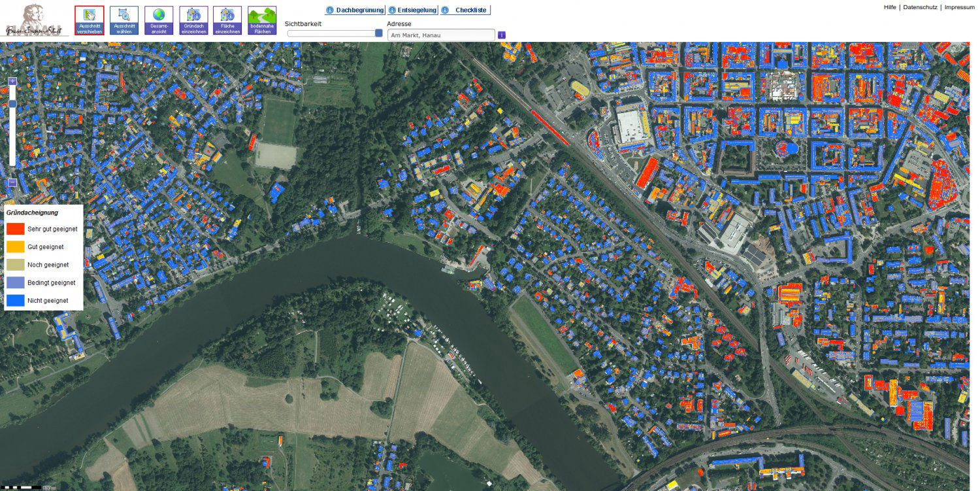Screen dimensions: 980x491
Task: Pick the Fläche einzeichnen drawing tool
Action: [x=227, y=20]
